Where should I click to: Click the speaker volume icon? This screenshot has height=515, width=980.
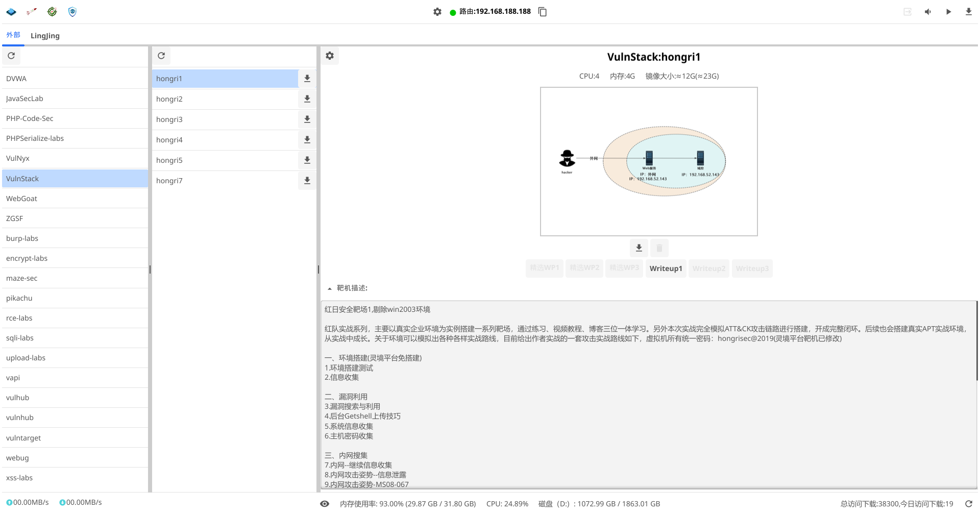click(928, 12)
